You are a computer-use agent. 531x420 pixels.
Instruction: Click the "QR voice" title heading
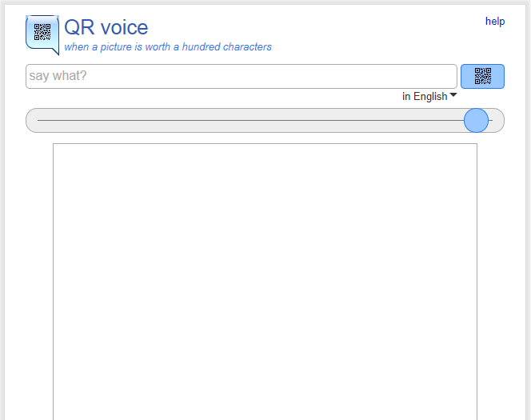(x=106, y=27)
